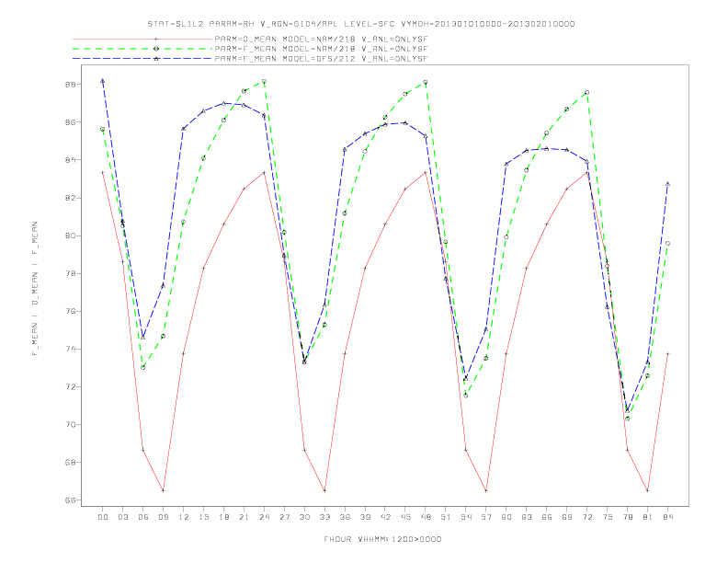Click x-axis forecast hour label 75
The image size is (728, 563).
[x=608, y=517]
